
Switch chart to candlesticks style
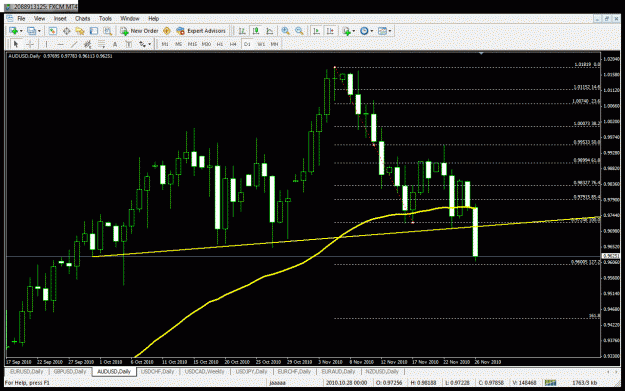click(256, 31)
